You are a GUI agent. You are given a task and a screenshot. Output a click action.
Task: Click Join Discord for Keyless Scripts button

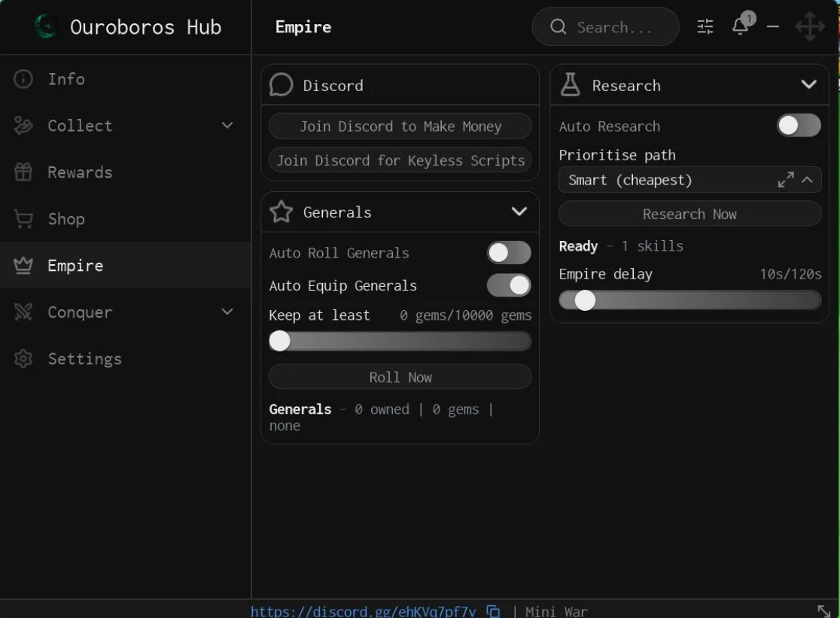[x=400, y=160]
